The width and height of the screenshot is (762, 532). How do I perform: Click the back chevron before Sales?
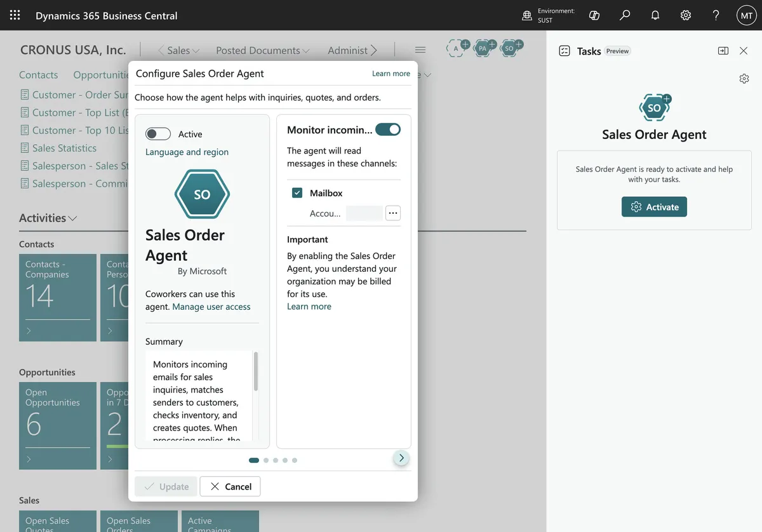(x=161, y=50)
